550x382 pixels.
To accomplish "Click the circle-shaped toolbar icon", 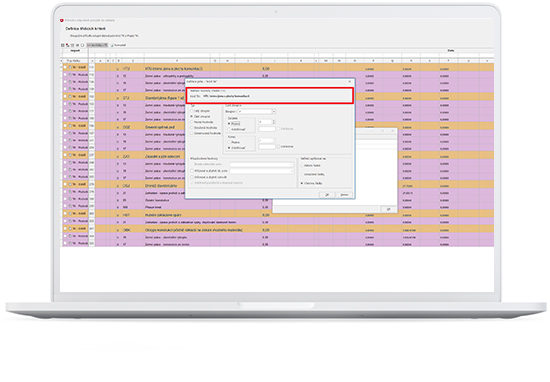I will coord(82,45).
